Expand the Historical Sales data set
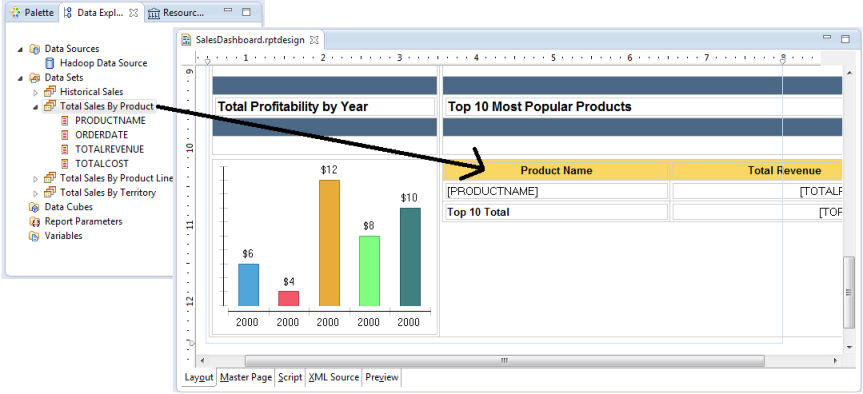The width and height of the screenshot is (863, 394). pyautogui.click(x=36, y=92)
